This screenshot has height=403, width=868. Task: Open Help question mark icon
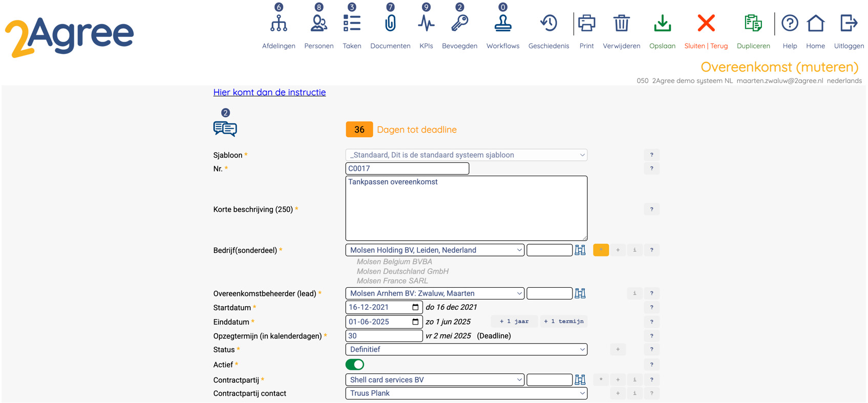click(790, 23)
